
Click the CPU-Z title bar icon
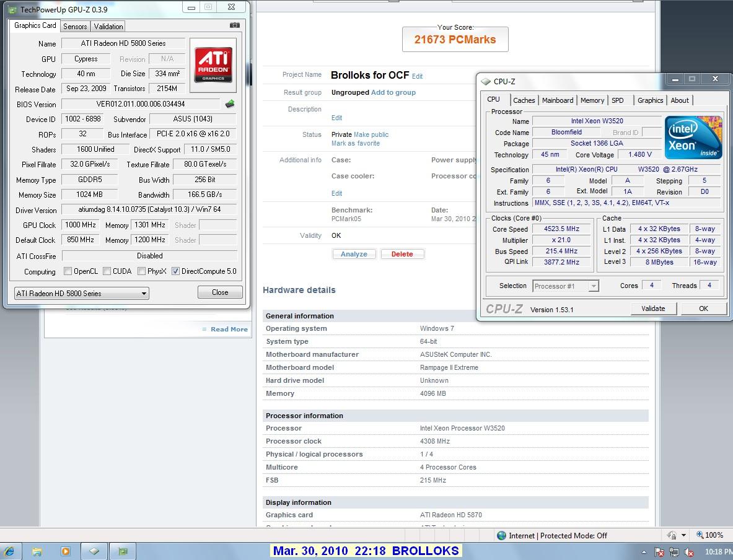point(486,81)
